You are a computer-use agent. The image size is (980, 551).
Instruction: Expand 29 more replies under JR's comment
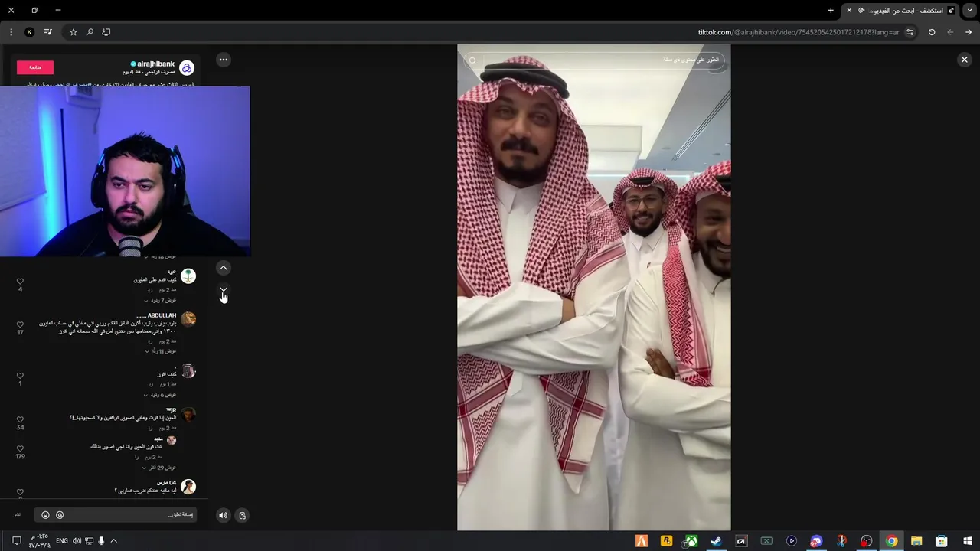click(160, 468)
